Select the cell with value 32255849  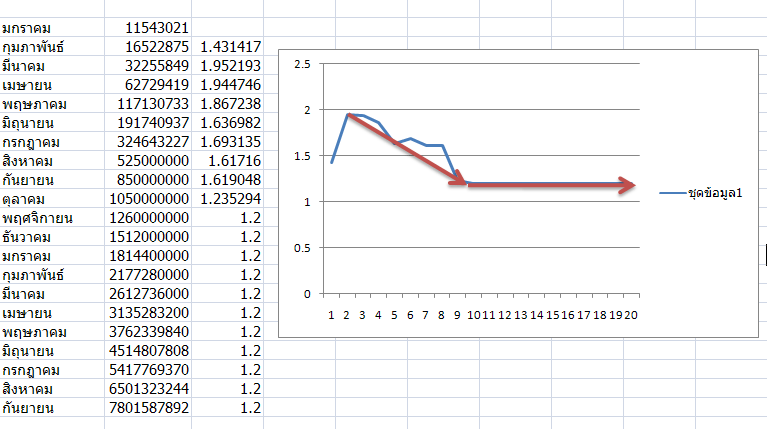pyautogui.click(x=148, y=66)
